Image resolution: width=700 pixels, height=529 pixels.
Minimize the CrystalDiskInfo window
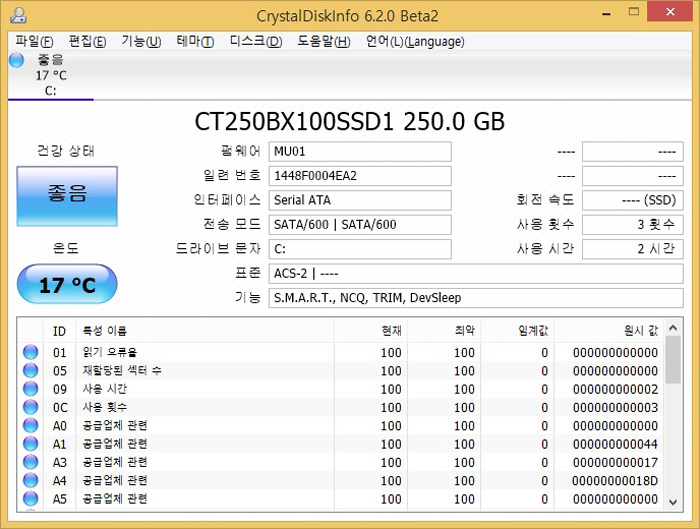(606, 13)
